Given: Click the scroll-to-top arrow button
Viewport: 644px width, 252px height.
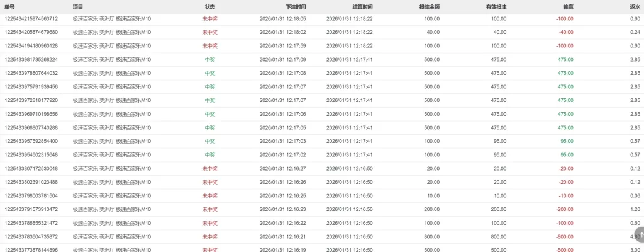Looking at the screenshot, I should 636,234.
